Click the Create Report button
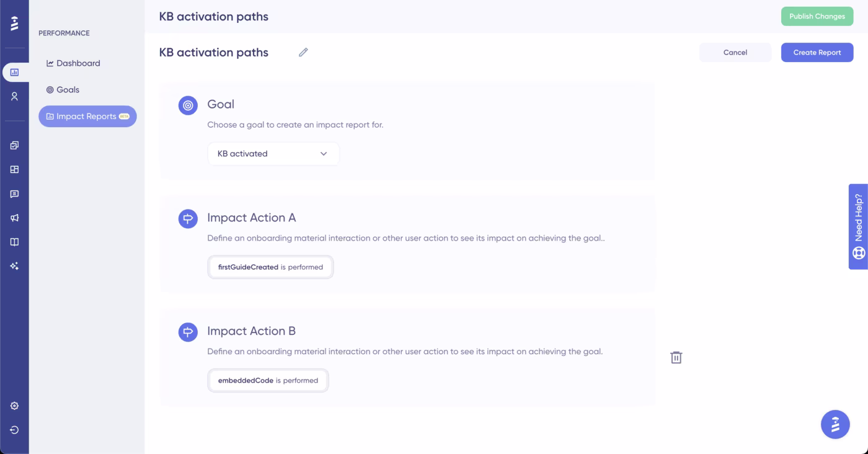Image resolution: width=868 pixels, height=454 pixels. coord(817,52)
